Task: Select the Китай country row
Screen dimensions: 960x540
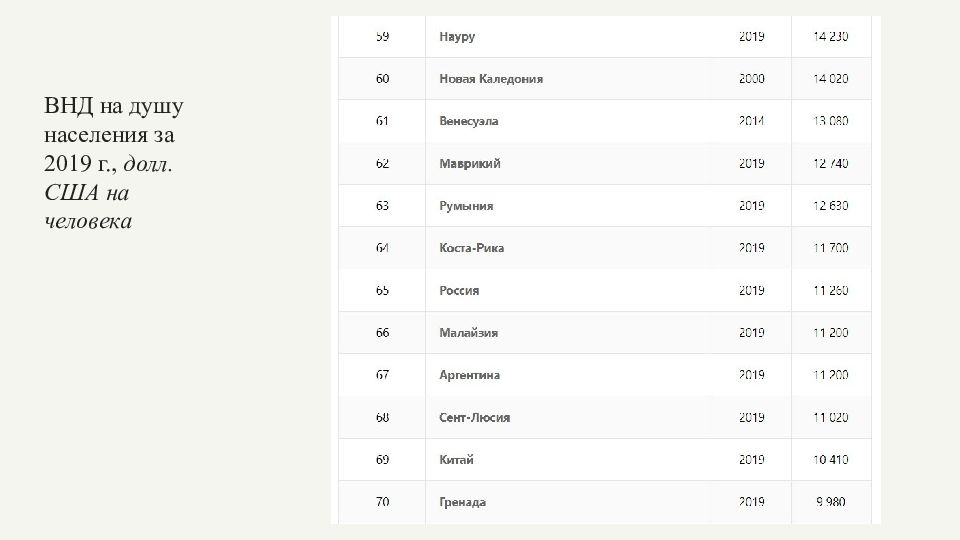Action: [604, 460]
